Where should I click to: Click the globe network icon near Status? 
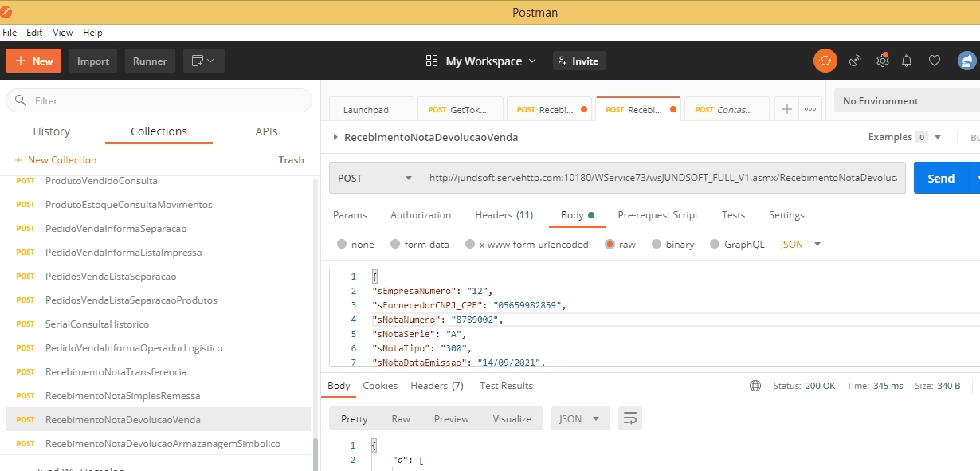coord(755,386)
